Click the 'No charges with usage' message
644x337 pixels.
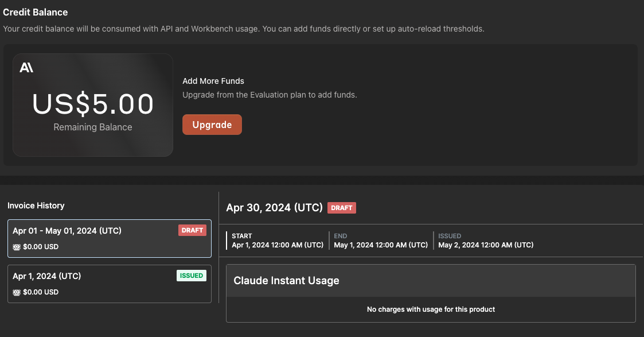[x=431, y=309]
